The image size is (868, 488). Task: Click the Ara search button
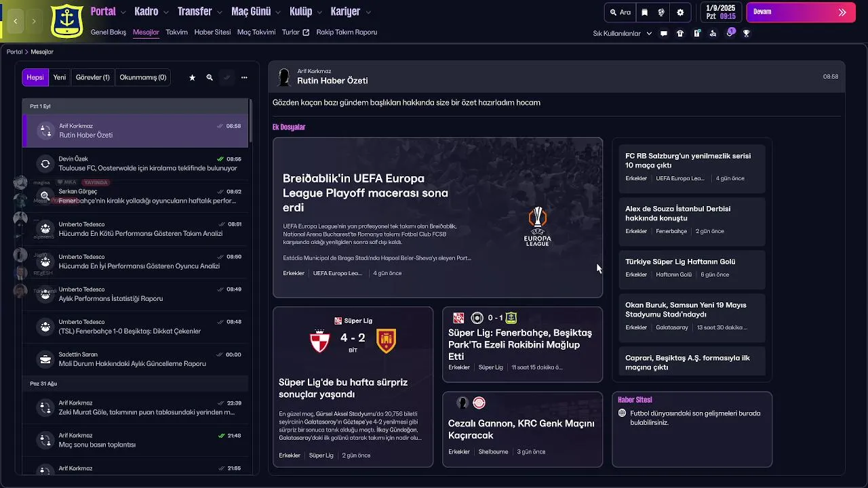620,12
